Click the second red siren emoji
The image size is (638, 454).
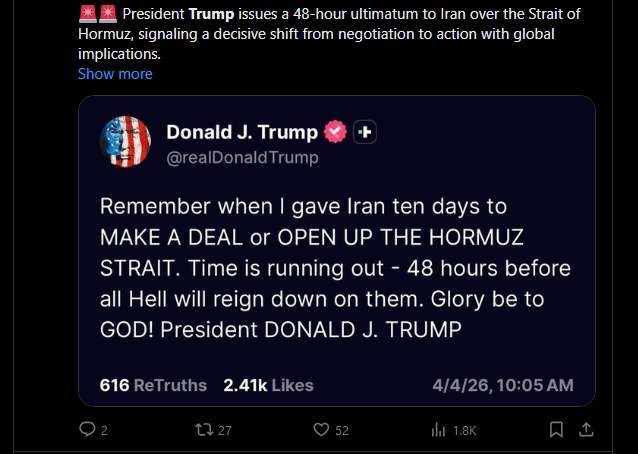tap(107, 16)
